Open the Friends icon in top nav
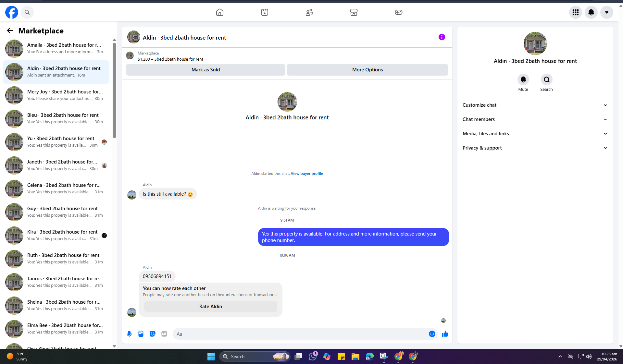This screenshot has height=364, width=623. click(309, 12)
